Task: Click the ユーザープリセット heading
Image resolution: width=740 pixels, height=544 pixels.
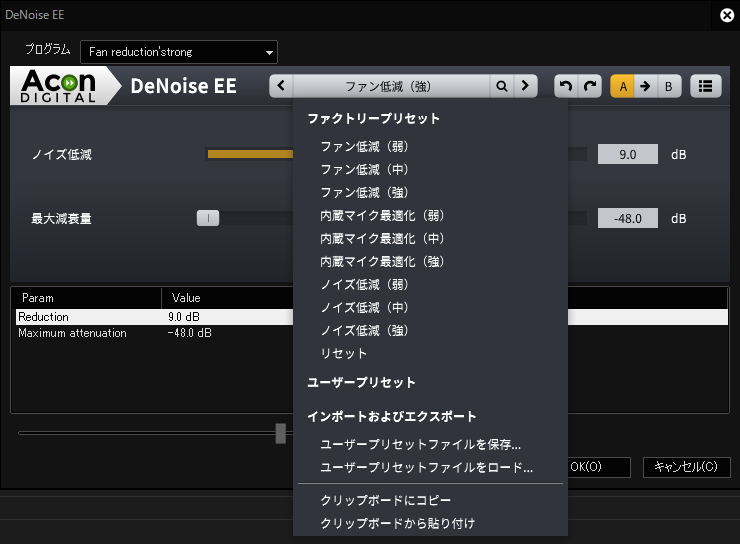Action: (362, 382)
